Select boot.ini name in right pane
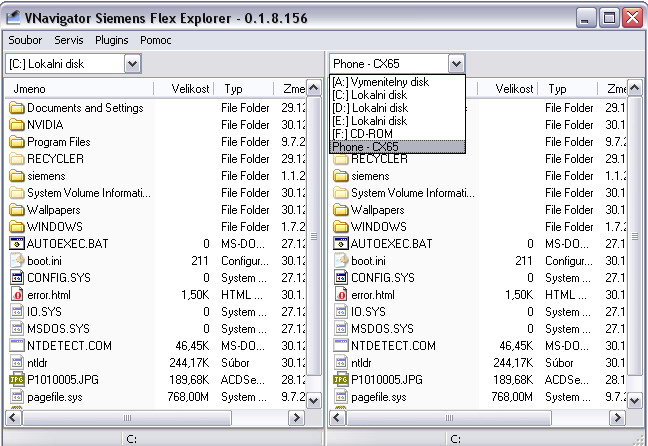This screenshot has height=446, width=648. 368,261
